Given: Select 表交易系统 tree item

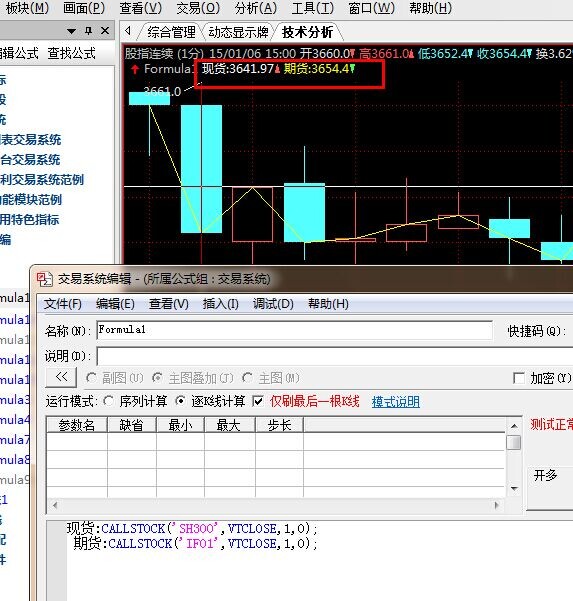Looking at the screenshot, I should (x=31, y=140).
